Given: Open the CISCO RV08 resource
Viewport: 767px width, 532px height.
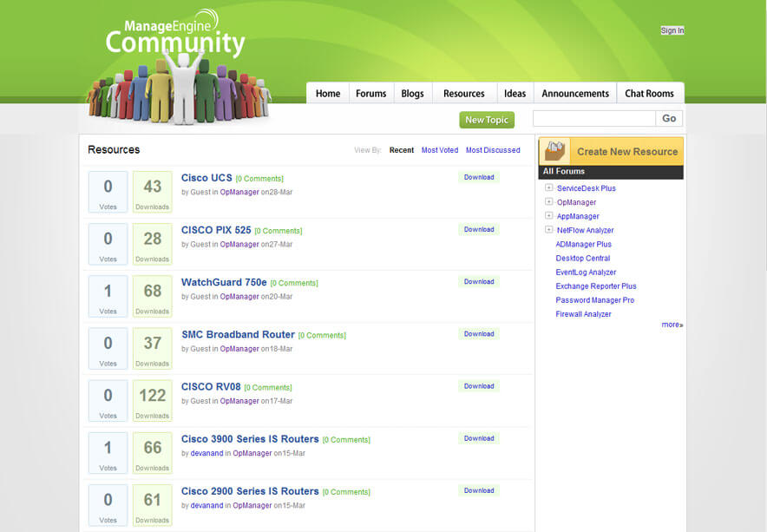Looking at the screenshot, I should click(x=211, y=387).
